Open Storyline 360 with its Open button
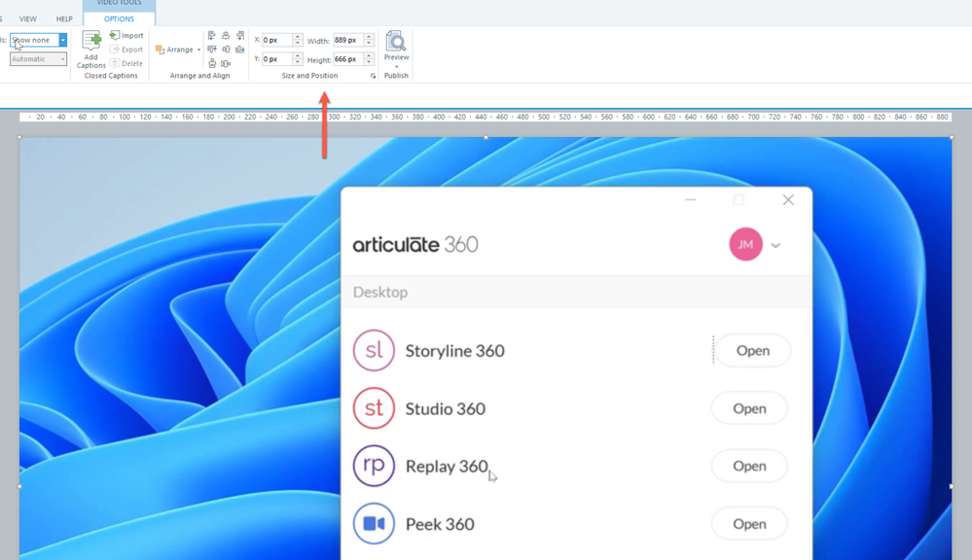Image resolution: width=972 pixels, height=560 pixels. pyautogui.click(x=753, y=351)
